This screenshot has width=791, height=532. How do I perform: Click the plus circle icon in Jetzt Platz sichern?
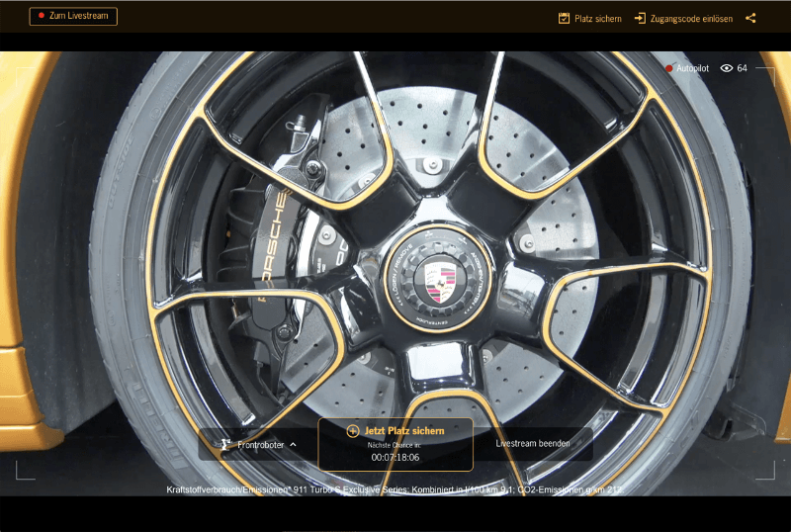[x=353, y=431]
